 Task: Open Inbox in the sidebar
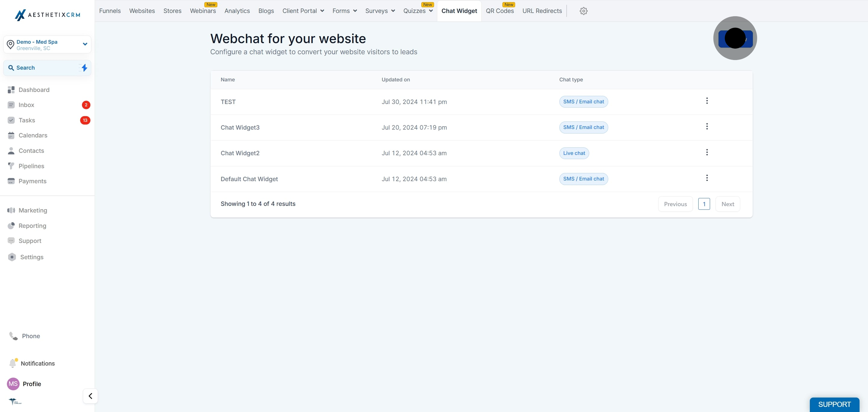(x=26, y=105)
